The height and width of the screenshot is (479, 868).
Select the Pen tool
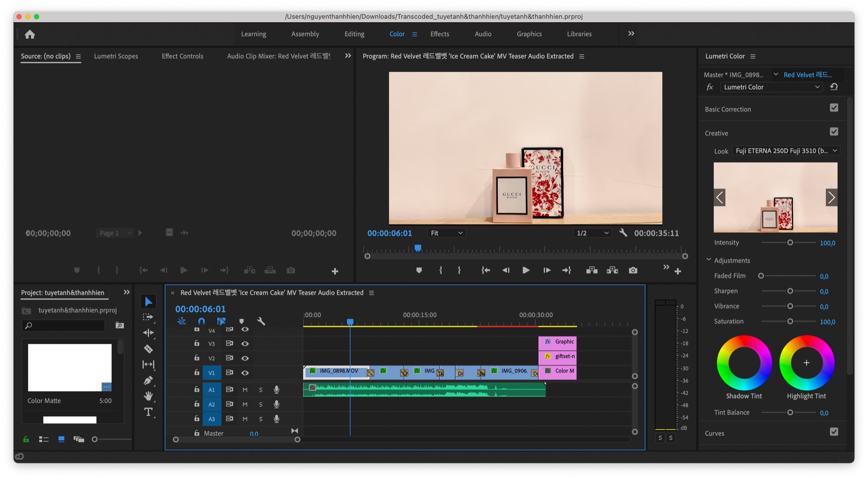click(148, 380)
